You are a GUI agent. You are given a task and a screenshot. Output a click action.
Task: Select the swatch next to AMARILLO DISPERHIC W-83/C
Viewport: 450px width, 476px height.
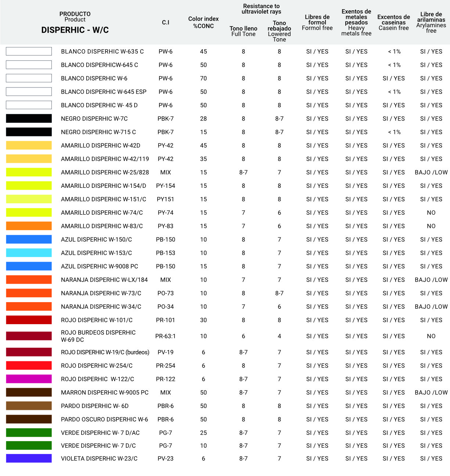point(29,226)
